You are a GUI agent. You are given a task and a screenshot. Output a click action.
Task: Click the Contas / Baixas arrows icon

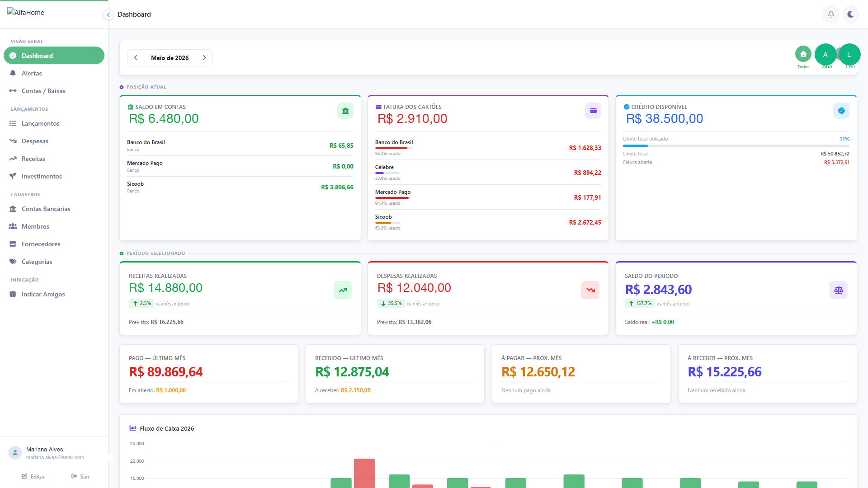[x=13, y=91]
